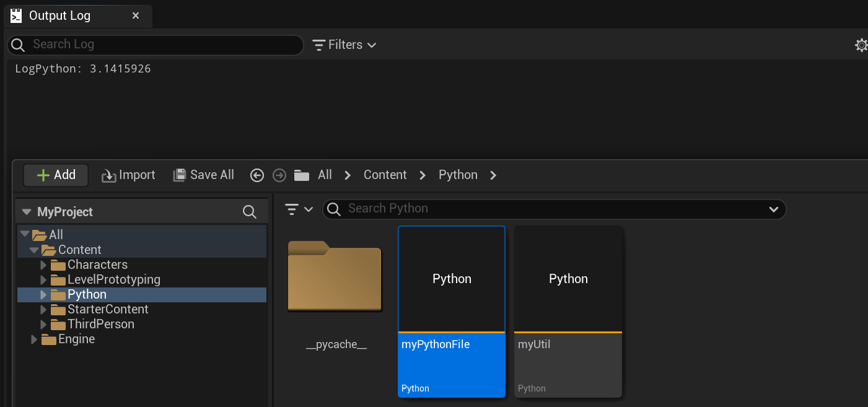The width and height of the screenshot is (868, 407).
Task: Open the Filters dropdown in Output Log
Action: (x=344, y=45)
